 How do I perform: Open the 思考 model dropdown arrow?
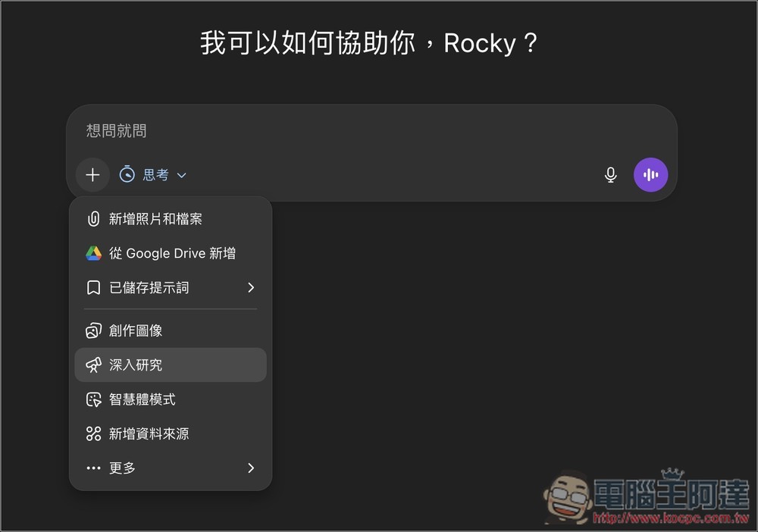coord(181,174)
